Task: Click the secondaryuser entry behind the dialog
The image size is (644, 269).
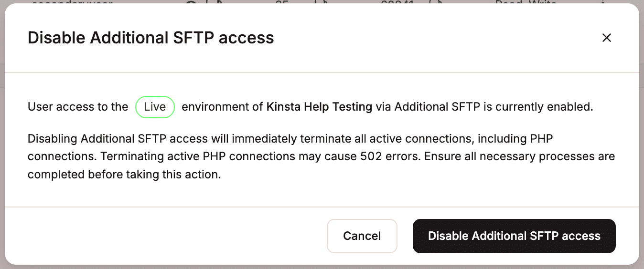Action: (72, 2)
